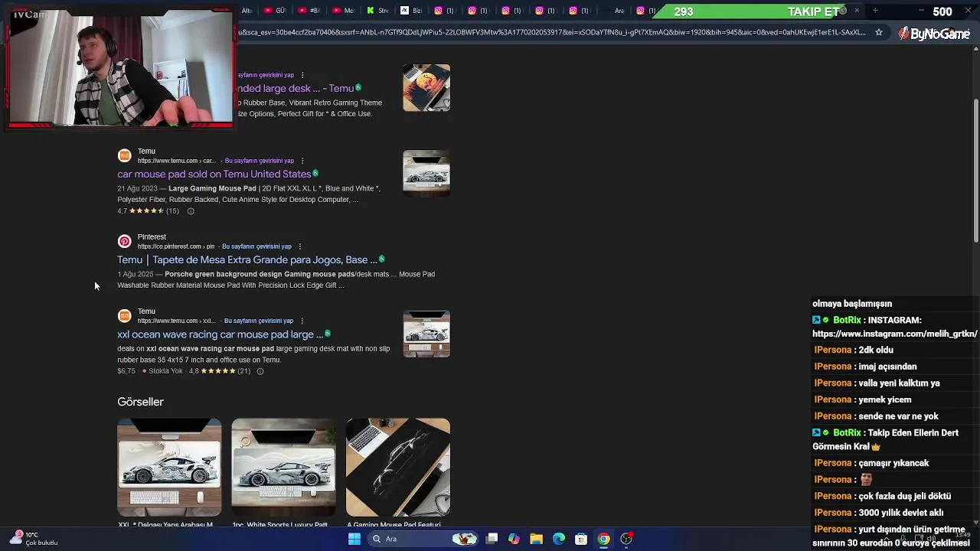
Task: Open three-dot menu for the Pinterest result
Action: click(x=299, y=246)
